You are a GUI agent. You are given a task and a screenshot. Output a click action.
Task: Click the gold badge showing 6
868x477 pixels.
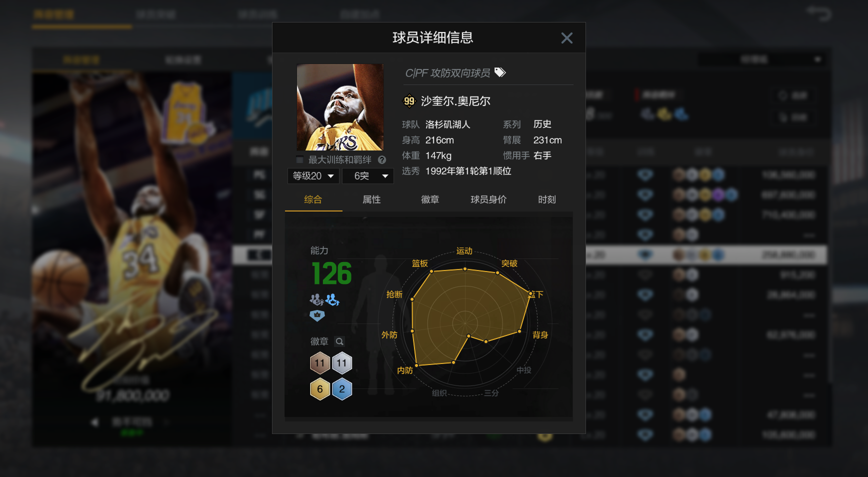click(320, 389)
